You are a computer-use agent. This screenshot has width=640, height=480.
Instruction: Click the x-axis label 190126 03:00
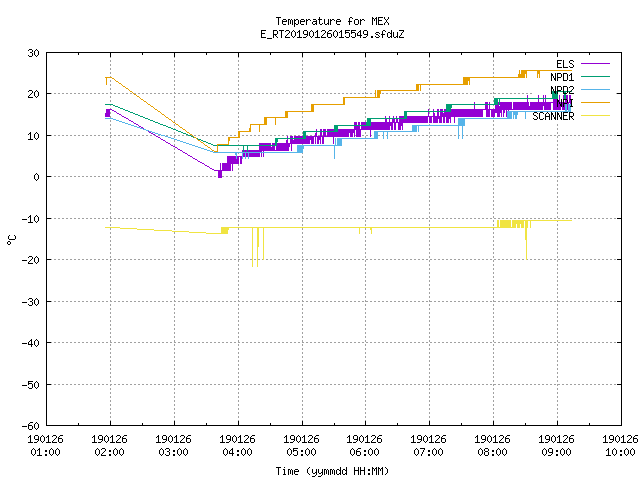[x=173, y=445]
